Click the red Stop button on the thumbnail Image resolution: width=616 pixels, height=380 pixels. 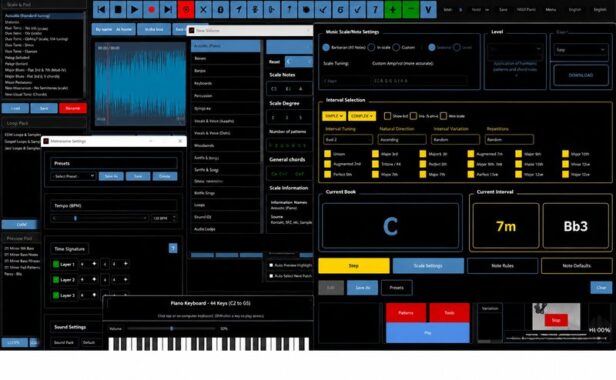tap(556, 320)
